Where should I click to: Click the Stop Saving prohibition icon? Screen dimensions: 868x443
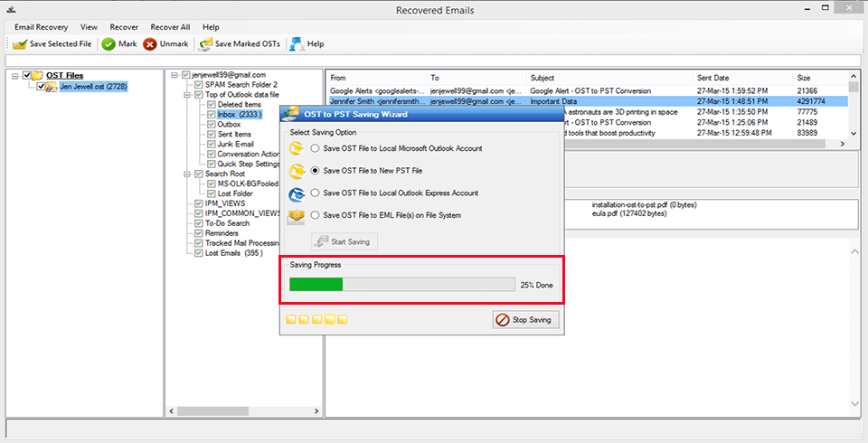[502, 319]
